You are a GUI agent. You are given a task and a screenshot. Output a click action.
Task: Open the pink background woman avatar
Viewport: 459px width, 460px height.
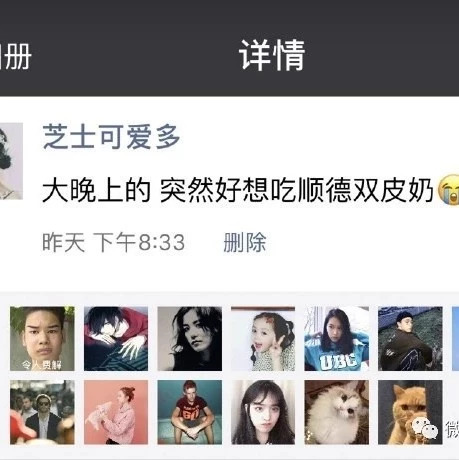click(x=116, y=412)
